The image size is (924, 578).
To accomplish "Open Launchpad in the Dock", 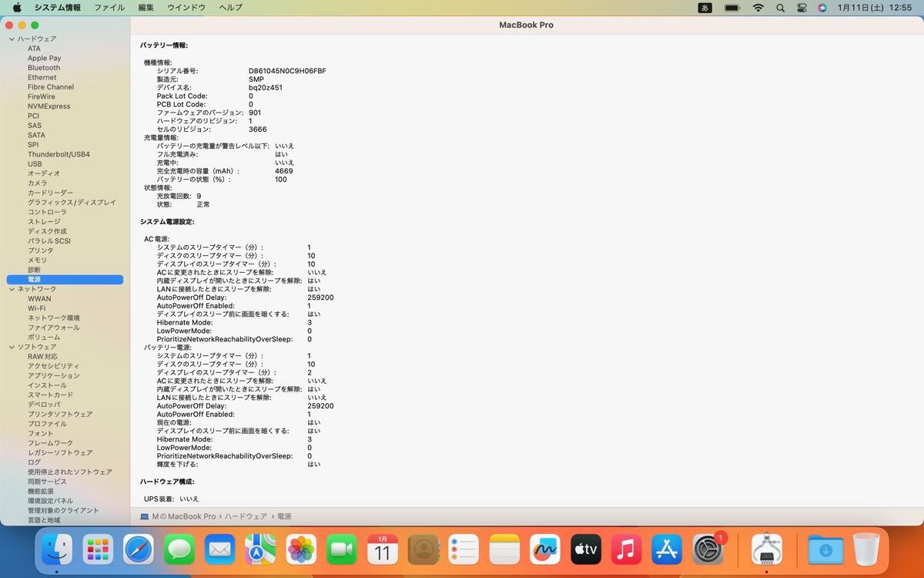I will [x=98, y=549].
